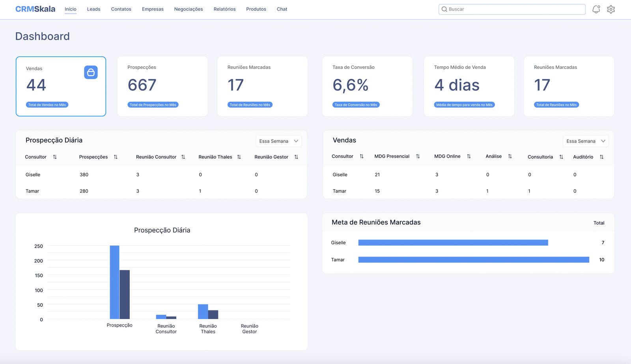This screenshot has height=364, width=631.
Task: Go to the Leads menu
Action: click(93, 9)
